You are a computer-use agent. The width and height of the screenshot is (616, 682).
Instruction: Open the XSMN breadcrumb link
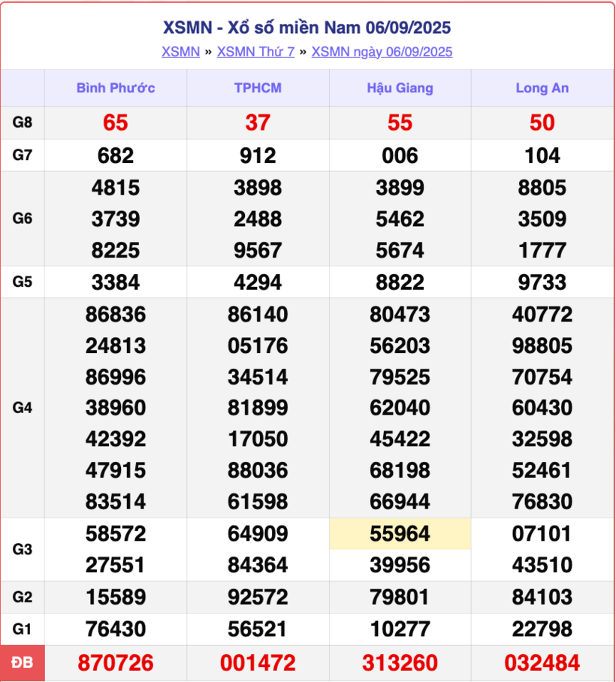(180, 52)
